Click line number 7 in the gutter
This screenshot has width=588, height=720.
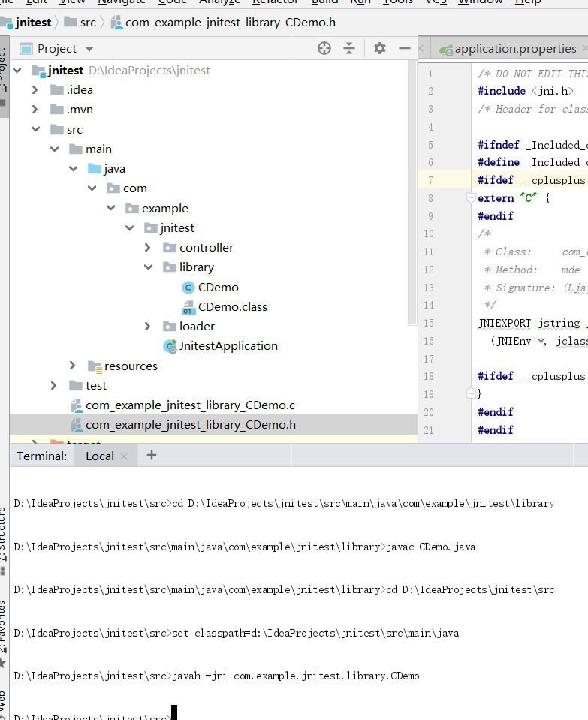430,180
